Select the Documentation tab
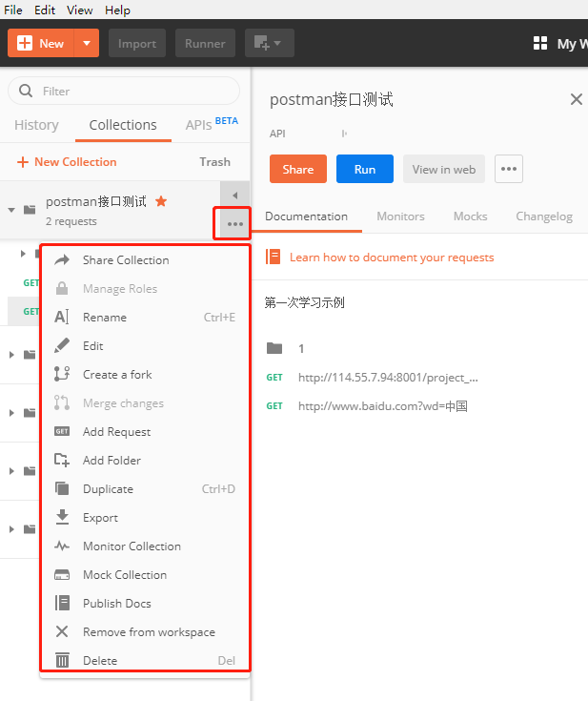This screenshot has height=701, width=588. pyautogui.click(x=306, y=216)
